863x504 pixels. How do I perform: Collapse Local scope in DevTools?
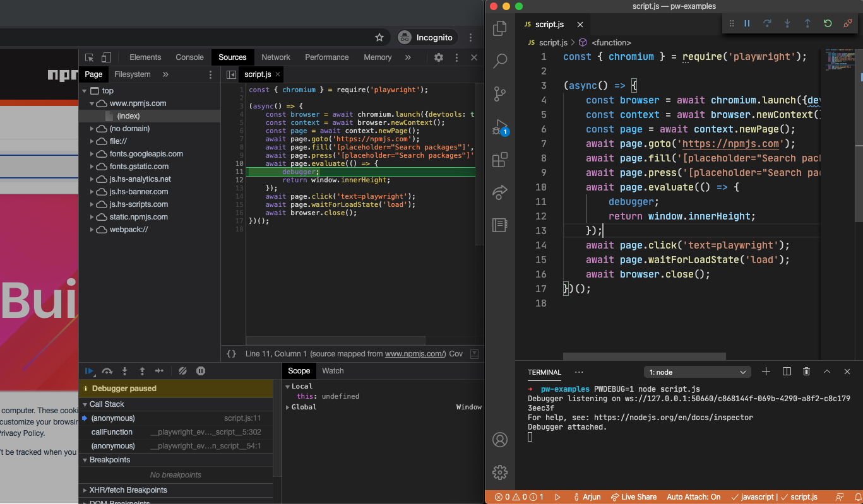(x=288, y=386)
